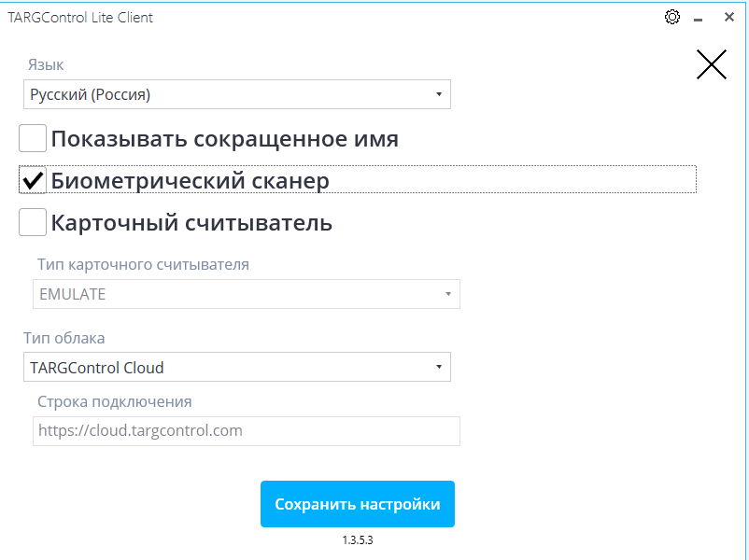This screenshot has width=749, height=560.
Task: Uncheck the "Биометрический сканер" checkbox
Action: pos(33,180)
